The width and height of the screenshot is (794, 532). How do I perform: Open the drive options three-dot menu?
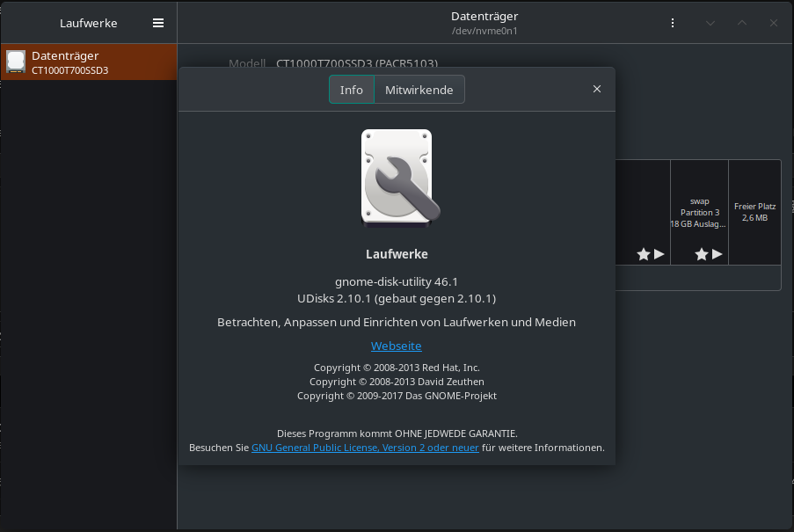coord(673,23)
